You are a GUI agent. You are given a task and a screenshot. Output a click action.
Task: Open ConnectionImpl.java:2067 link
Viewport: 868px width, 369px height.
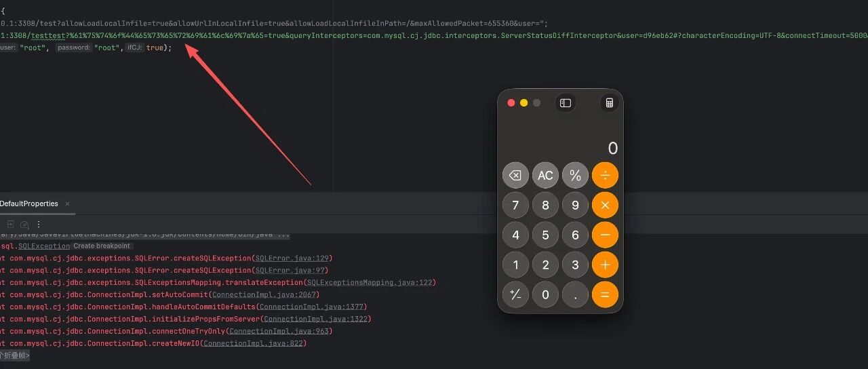pyautogui.click(x=264, y=295)
